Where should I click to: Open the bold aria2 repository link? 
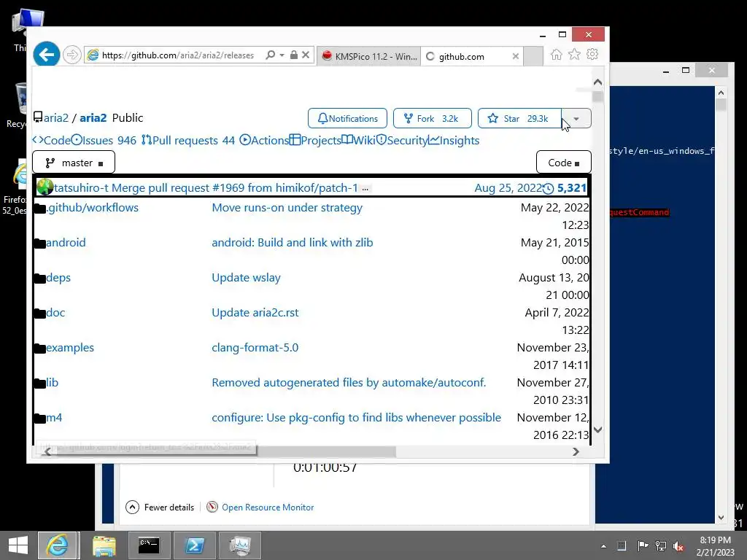click(x=93, y=117)
